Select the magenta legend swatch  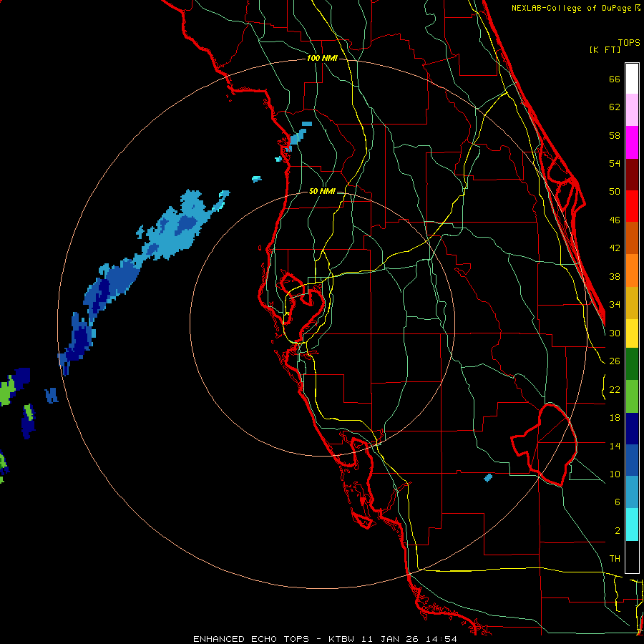[632, 142]
